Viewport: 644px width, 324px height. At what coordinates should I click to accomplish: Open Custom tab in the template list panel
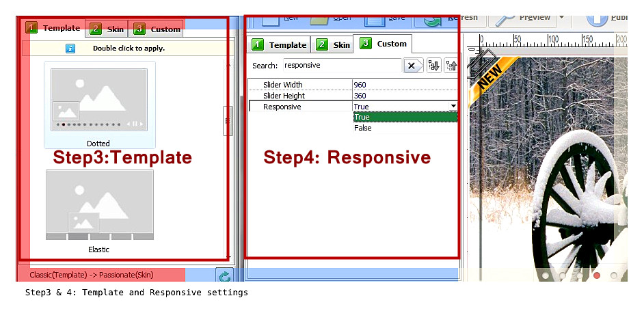tap(156, 29)
